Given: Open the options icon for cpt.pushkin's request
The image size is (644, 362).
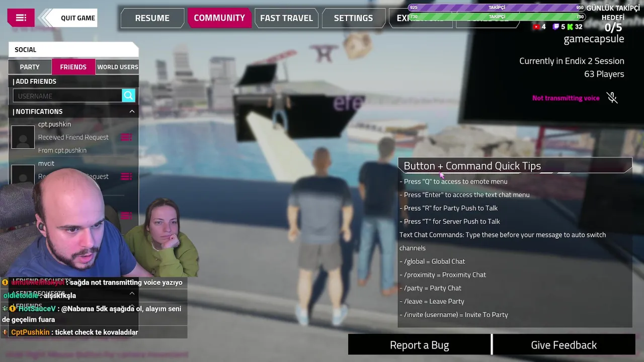Looking at the screenshot, I should 126,137.
